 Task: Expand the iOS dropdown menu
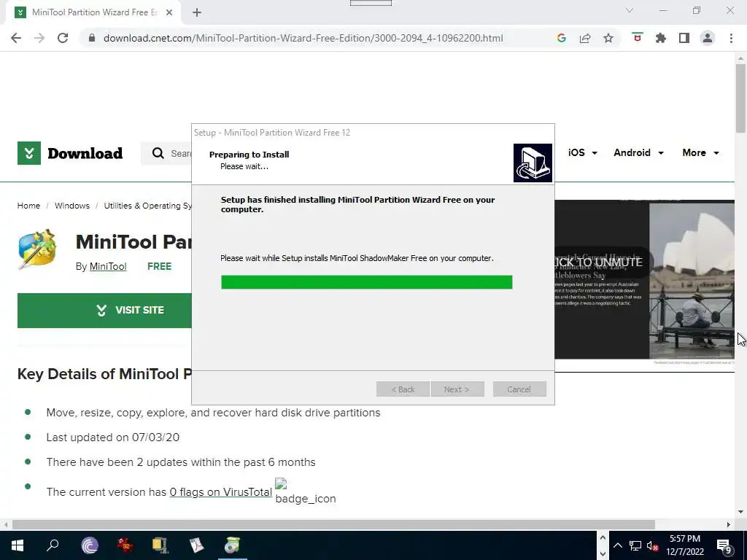point(583,153)
